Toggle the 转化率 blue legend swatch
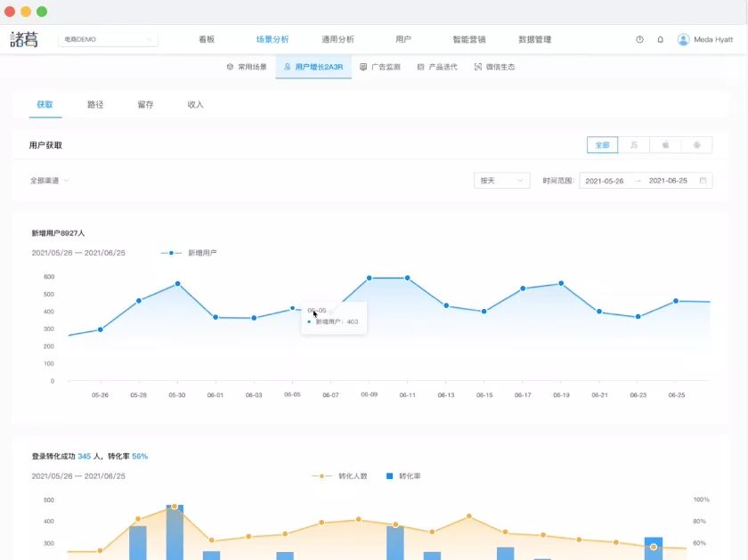This screenshot has height=560, width=748. point(389,476)
